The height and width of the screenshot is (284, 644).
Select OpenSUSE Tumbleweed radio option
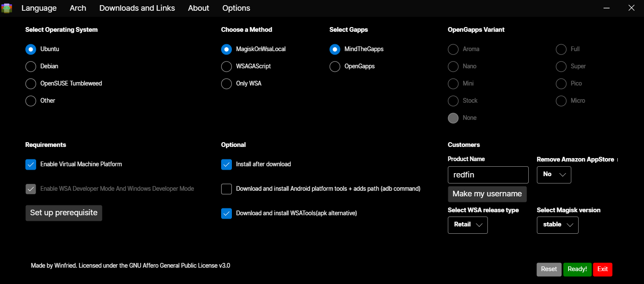[31, 84]
